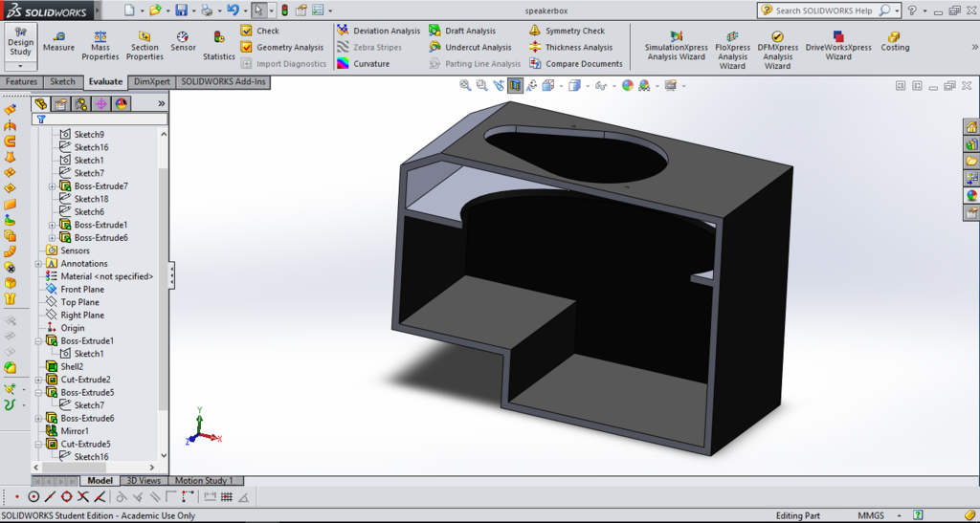Open the Costing tool
This screenshot has height=523, width=980.
(x=895, y=41)
